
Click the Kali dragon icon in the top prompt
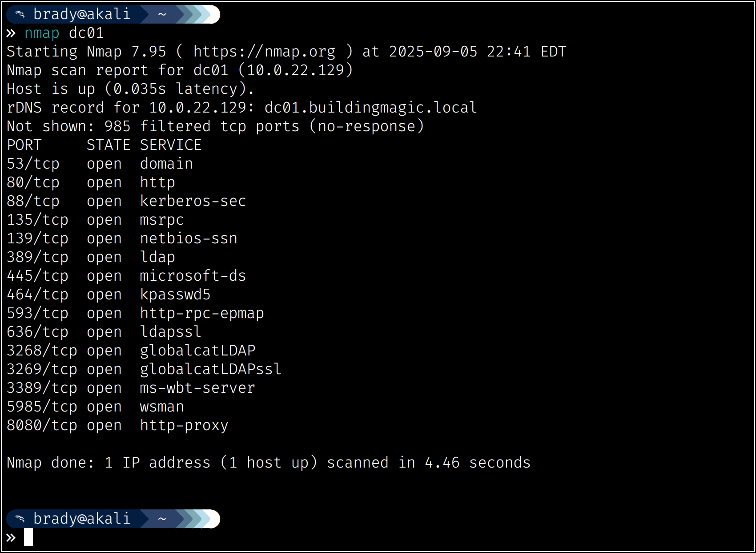(x=20, y=14)
